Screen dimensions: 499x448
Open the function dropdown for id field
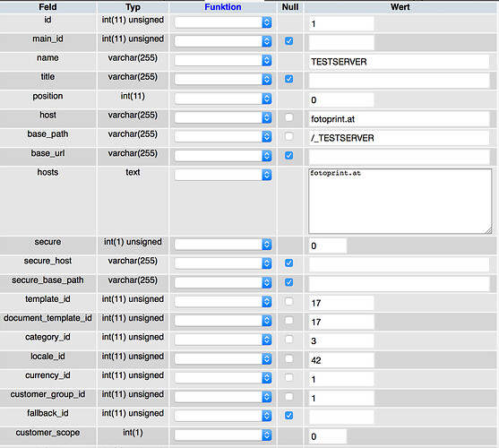point(223,22)
